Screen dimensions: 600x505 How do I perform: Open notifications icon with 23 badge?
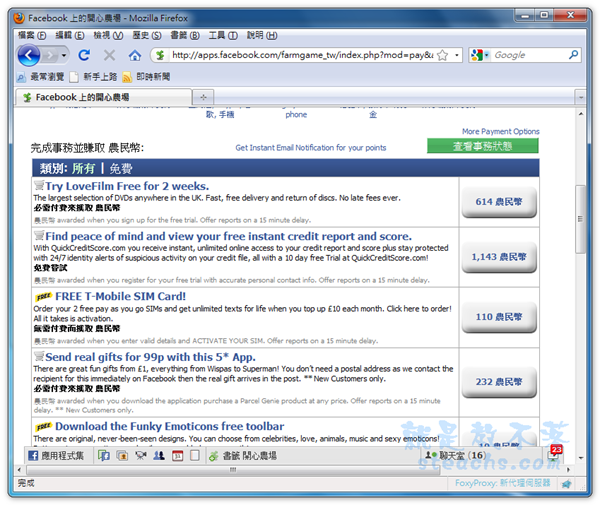pyautogui.click(x=555, y=453)
